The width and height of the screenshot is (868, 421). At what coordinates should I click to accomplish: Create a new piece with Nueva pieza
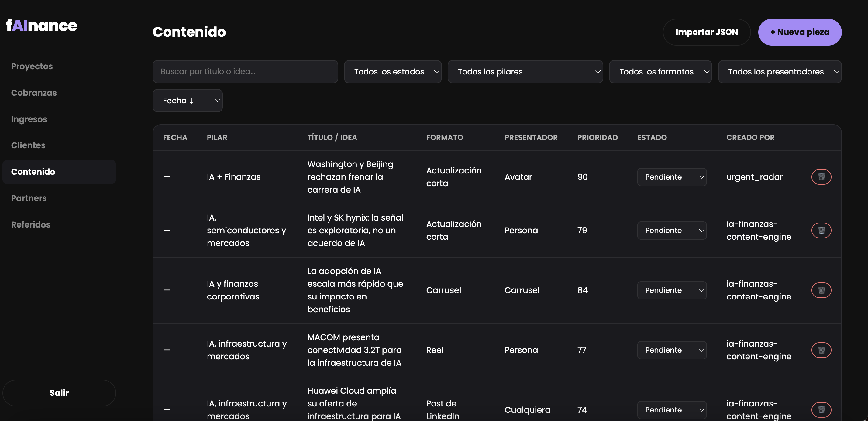point(800,32)
